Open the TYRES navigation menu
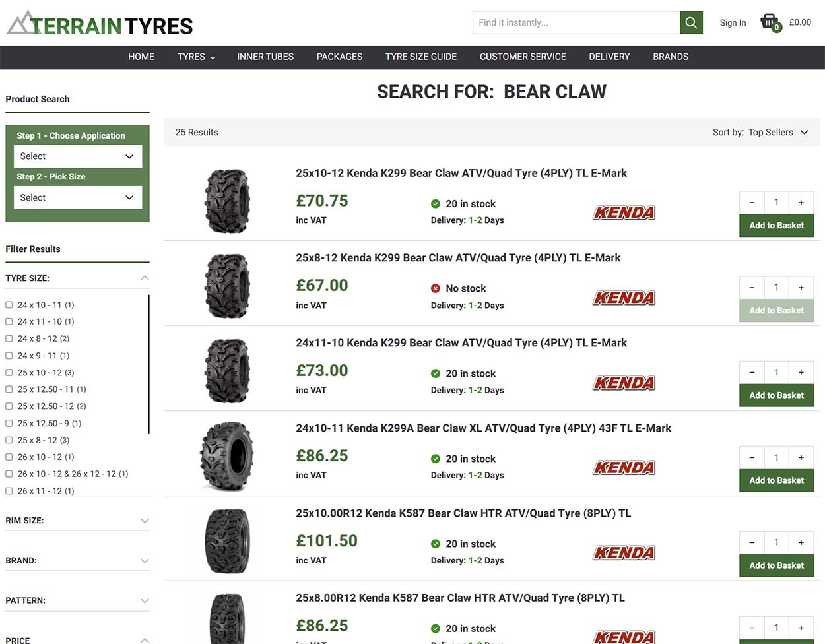Screen dimensions: 825x644 [x=195, y=57]
